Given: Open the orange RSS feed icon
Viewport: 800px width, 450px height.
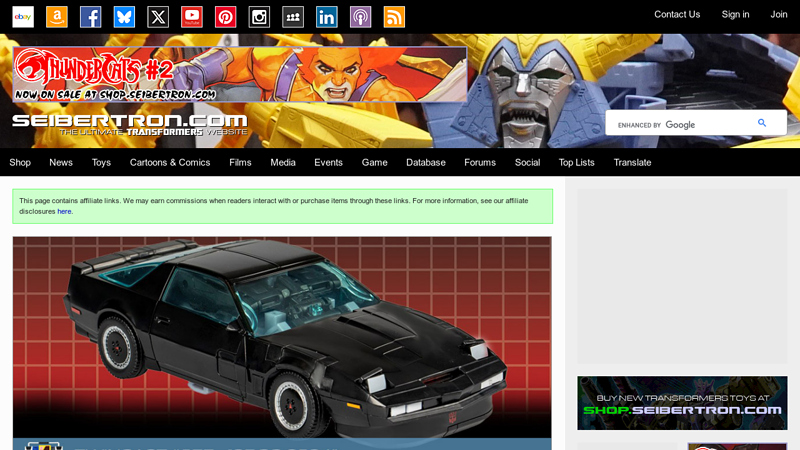Looking at the screenshot, I should point(394,17).
